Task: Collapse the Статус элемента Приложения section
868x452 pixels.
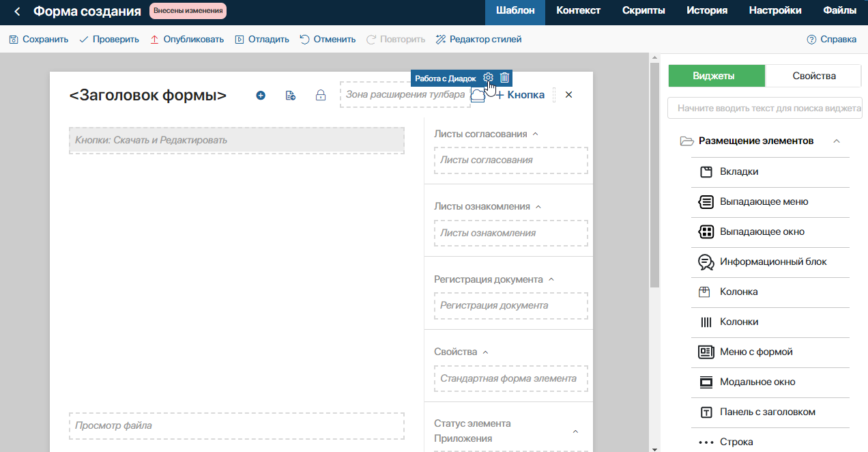Action: [x=575, y=432]
